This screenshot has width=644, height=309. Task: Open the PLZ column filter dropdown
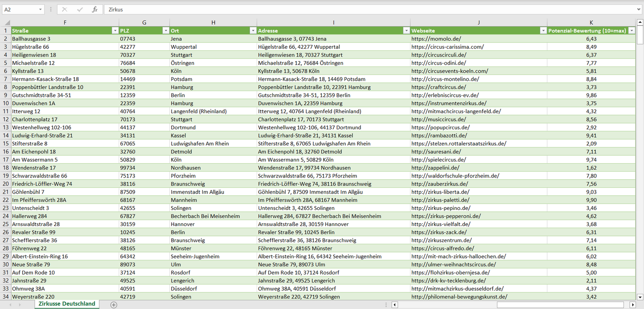[x=165, y=31]
